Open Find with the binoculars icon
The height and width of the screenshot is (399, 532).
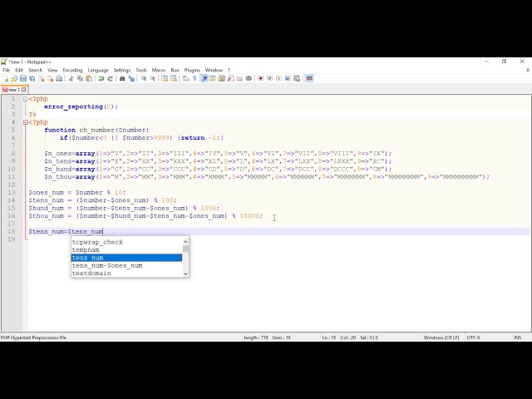[x=122, y=78]
